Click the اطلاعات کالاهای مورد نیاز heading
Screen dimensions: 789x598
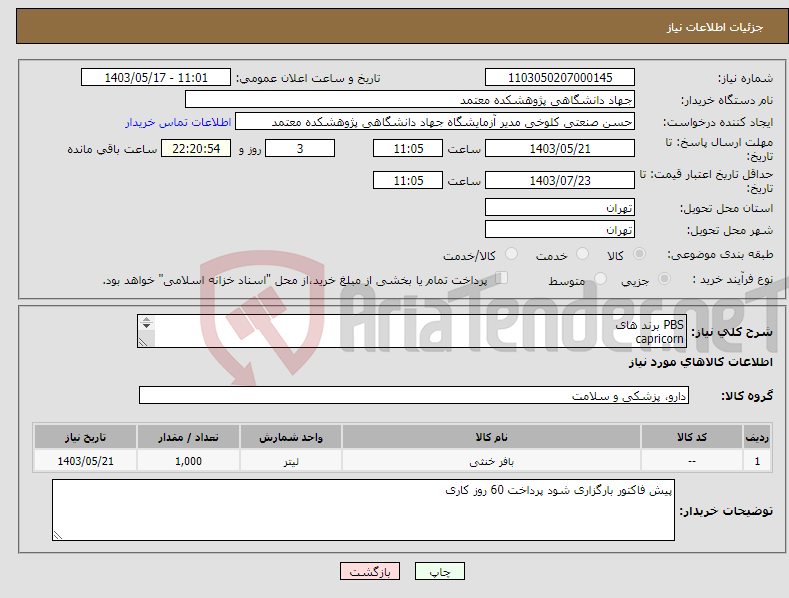(700, 362)
